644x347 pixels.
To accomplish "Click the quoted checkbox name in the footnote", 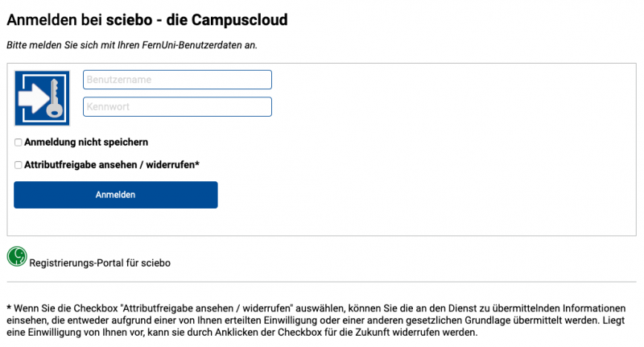I will (x=207, y=308).
